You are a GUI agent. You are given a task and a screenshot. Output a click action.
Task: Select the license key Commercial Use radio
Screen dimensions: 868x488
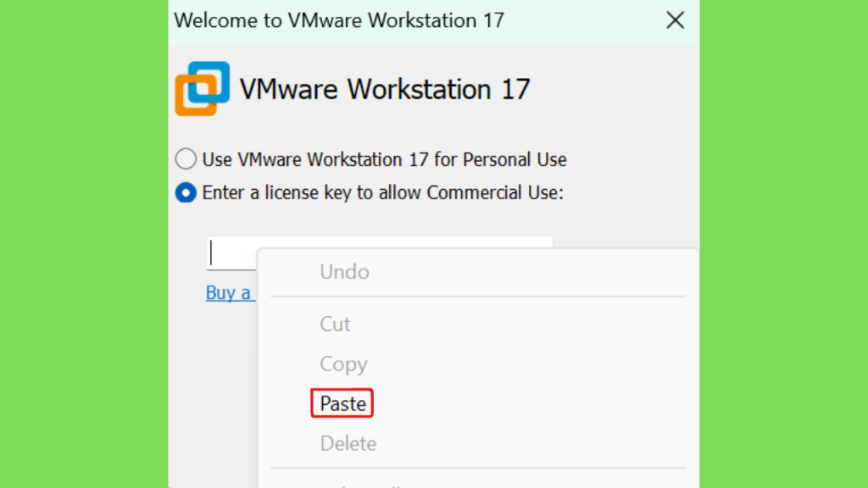[x=186, y=192]
